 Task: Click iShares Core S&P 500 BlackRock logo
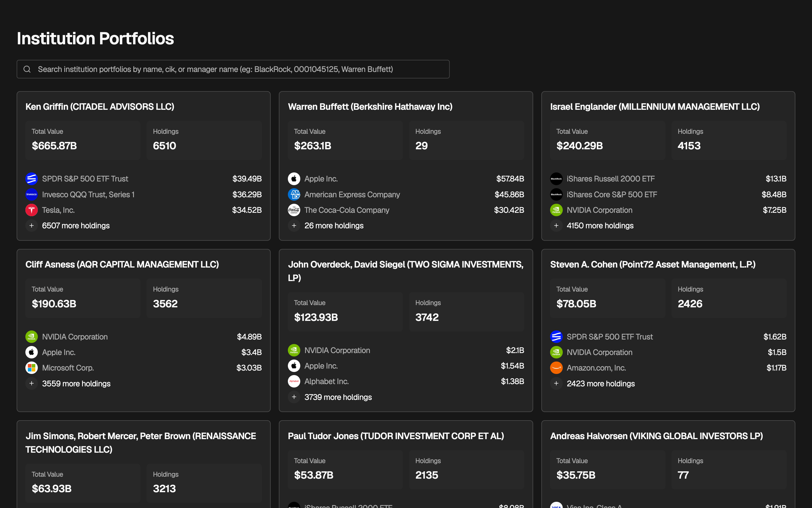click(x=556, y=194)
